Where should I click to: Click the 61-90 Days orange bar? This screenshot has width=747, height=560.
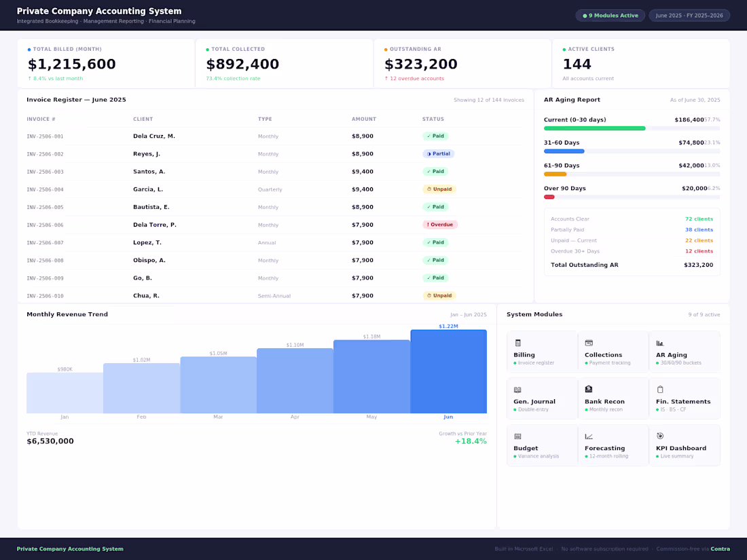[555, 174]
